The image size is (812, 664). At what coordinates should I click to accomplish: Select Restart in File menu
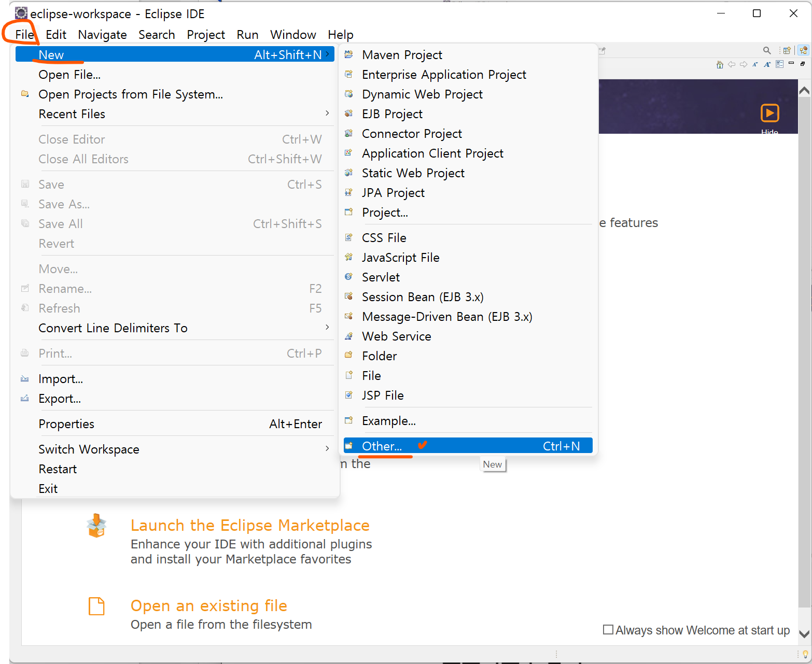[175, 469]
